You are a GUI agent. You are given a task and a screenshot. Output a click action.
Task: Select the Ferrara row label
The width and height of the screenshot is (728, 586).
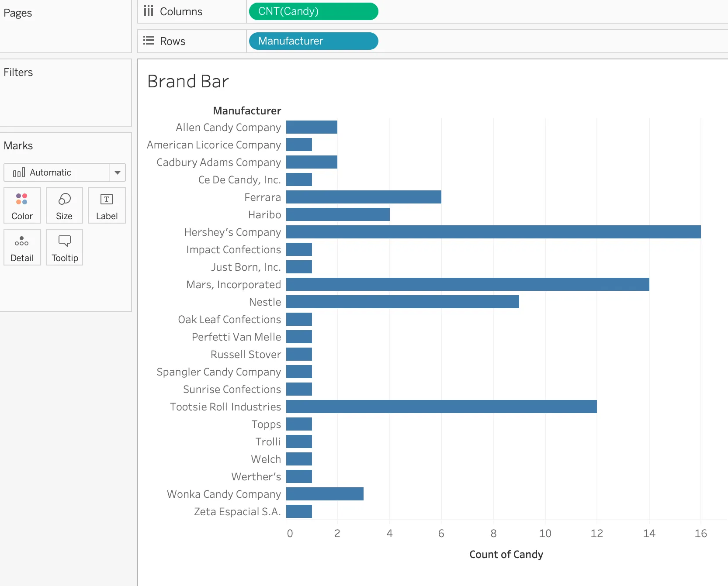(262, 197)
